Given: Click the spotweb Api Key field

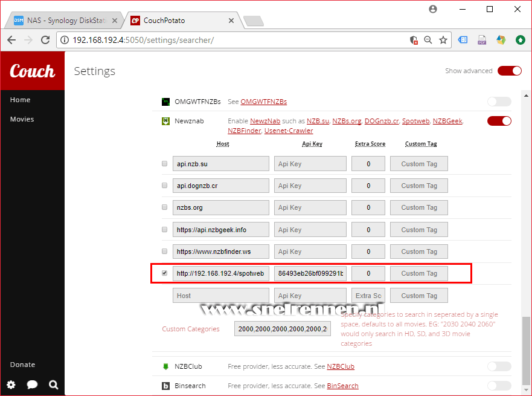Looking at the screenshot, I should [x=310, y=273].
